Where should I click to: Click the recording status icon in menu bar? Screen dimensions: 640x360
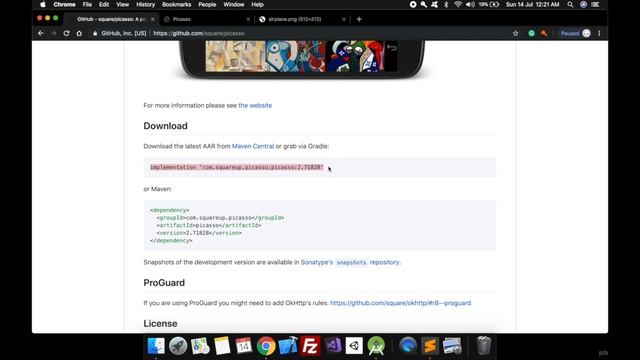tap(413, 4)
